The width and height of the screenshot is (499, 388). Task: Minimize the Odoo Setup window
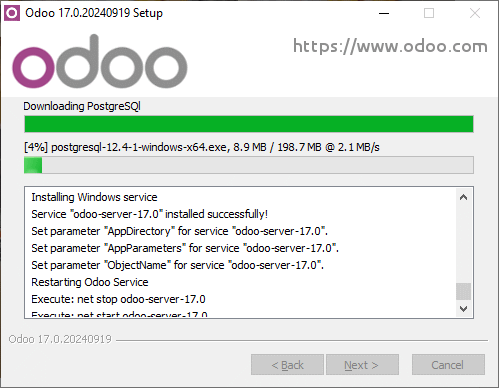(x=384, y=13)
